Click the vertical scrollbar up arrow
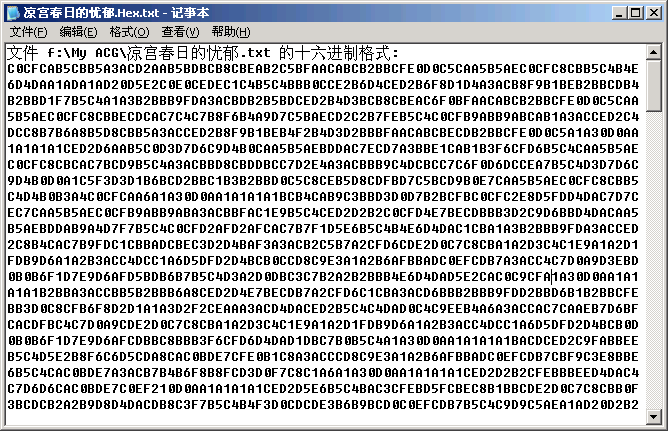The height and width of the screenshot is (431, 668). click(x=654, y=52)
